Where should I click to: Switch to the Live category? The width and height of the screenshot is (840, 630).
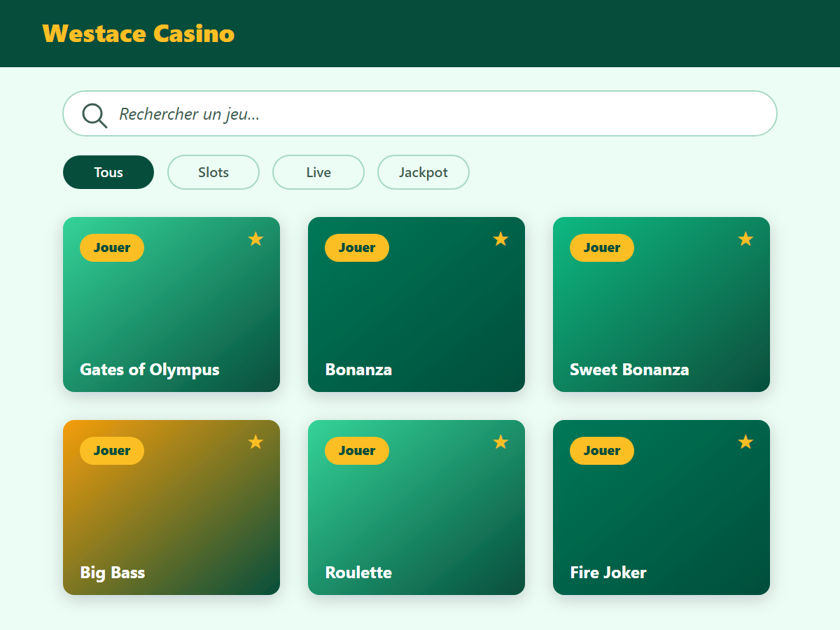pos(318,172)
